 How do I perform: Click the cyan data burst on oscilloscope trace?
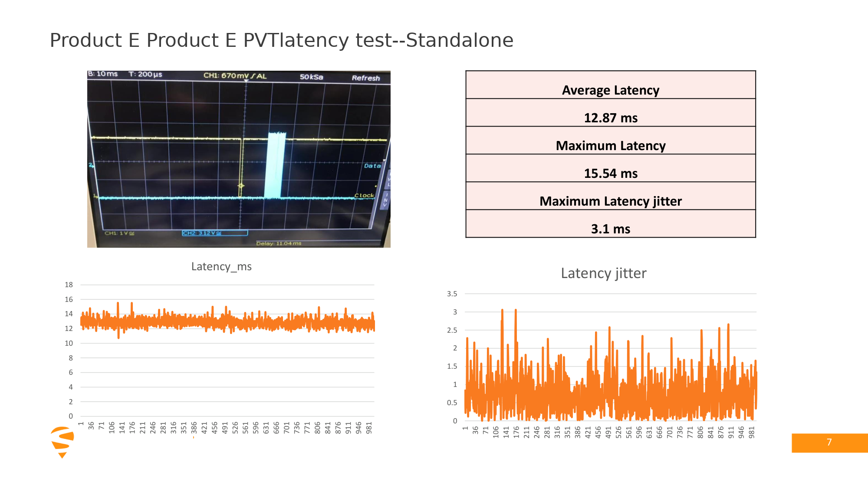tap(275, 165)
